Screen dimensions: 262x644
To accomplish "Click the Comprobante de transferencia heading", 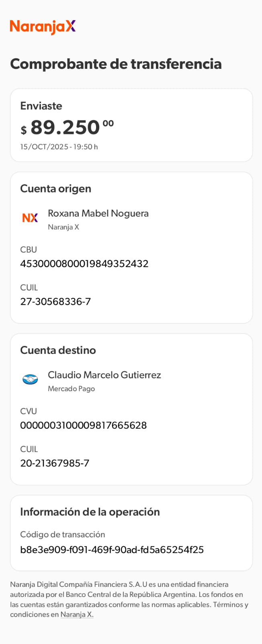I will (x=116, y=64).
